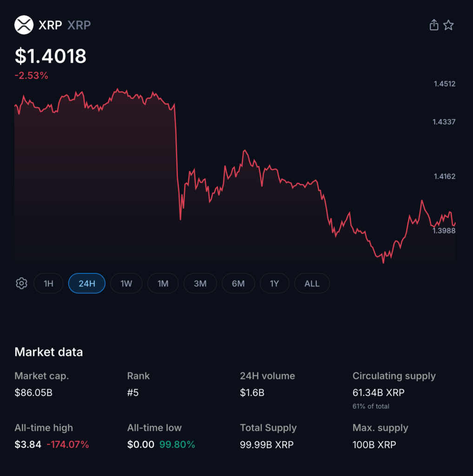
Task: Click the all-time high $3.84 value
Action: click(x=28, y=444)
